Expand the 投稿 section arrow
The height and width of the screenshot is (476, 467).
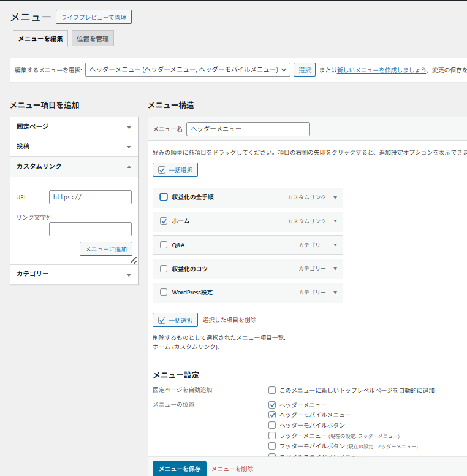pyautogui.click(x=129, y=147)
